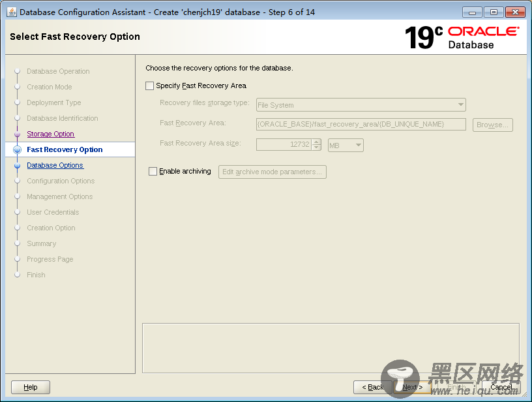The height and width of the screenshot is (402, 532).
Task: Minimize the Database Configuration Assistant window
Action: click(472, 12)
